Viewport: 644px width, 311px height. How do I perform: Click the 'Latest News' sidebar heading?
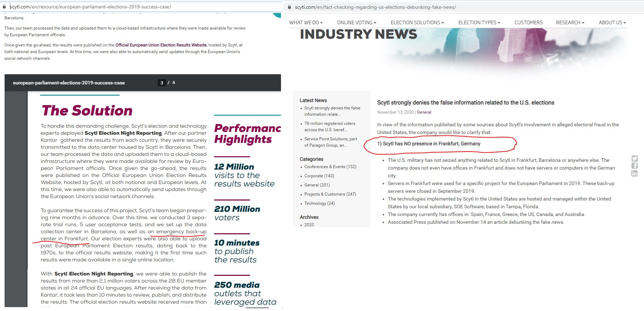pos(313,101)
